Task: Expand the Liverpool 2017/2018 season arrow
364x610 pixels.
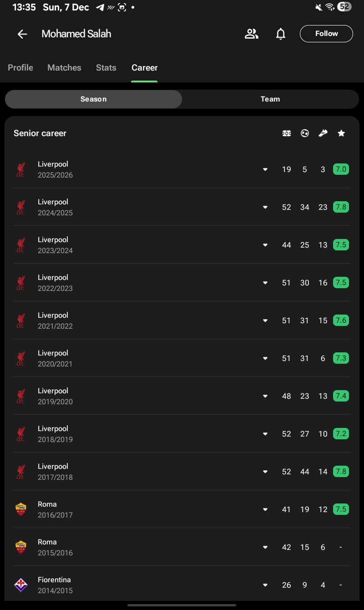Action: pos(265,472)
